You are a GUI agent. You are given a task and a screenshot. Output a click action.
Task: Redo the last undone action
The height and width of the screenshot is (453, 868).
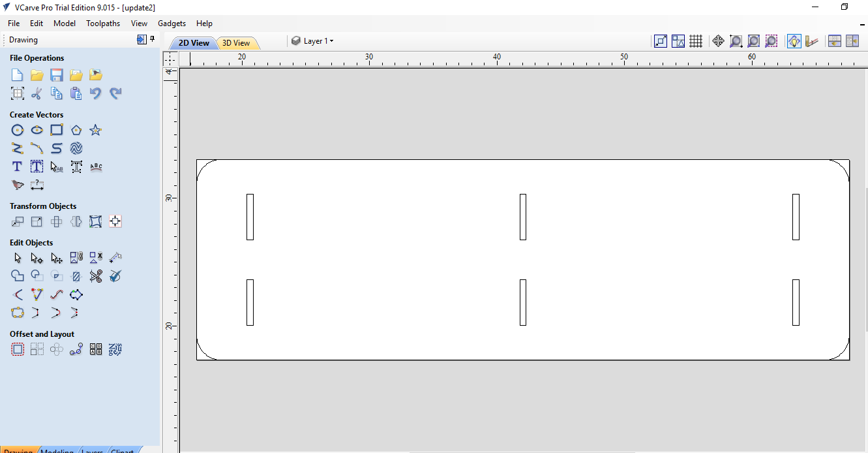pos(115,93)
